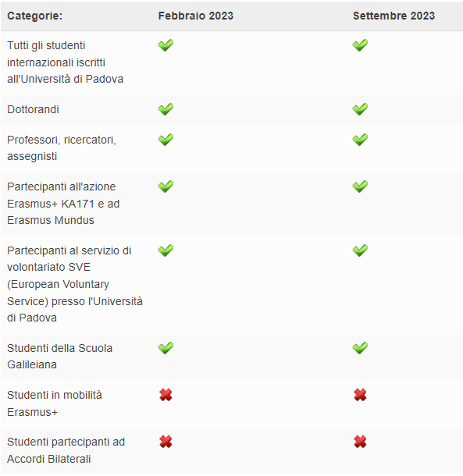
Task: Click the Settembre 2023 column header
Action: pyautogui.click(x=394, y=16)
